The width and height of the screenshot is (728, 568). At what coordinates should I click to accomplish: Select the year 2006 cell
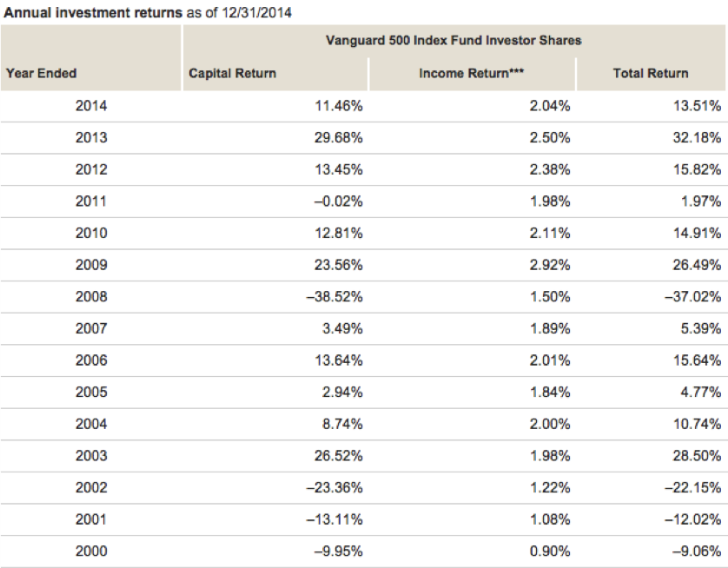[91, 360]
